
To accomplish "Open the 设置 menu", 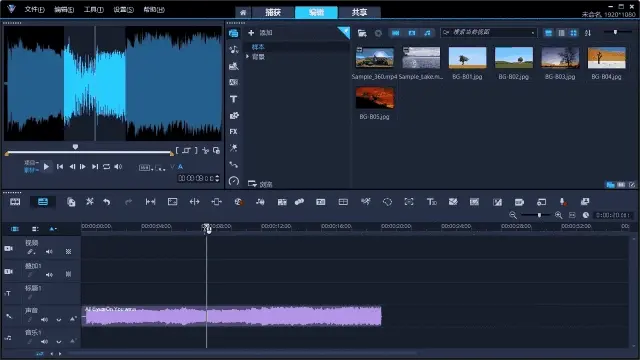I will click(123, 9).
